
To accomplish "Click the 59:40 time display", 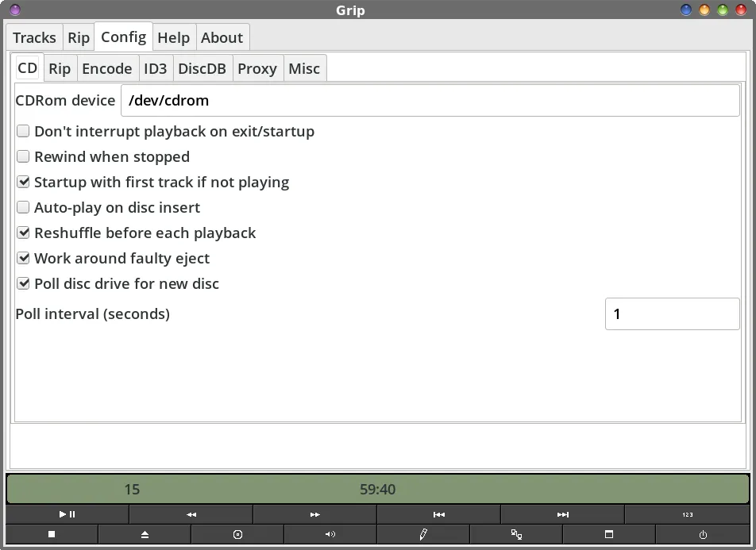I will click(377, 489).
